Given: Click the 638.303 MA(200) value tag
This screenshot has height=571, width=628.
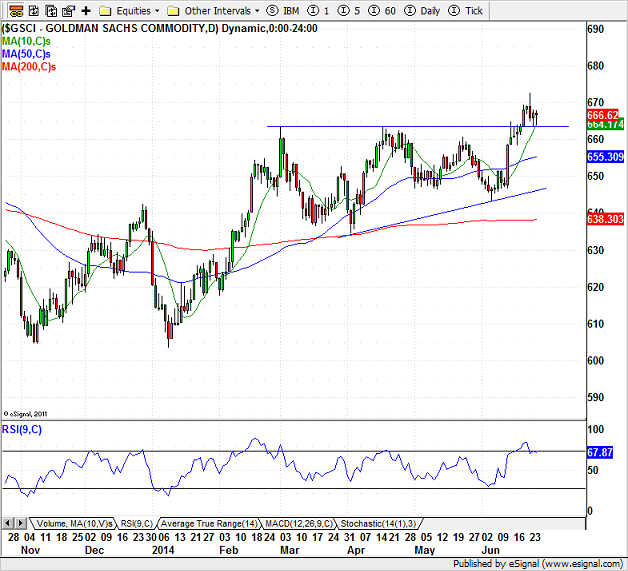Looking at the screenshot, I should point(605,219).
